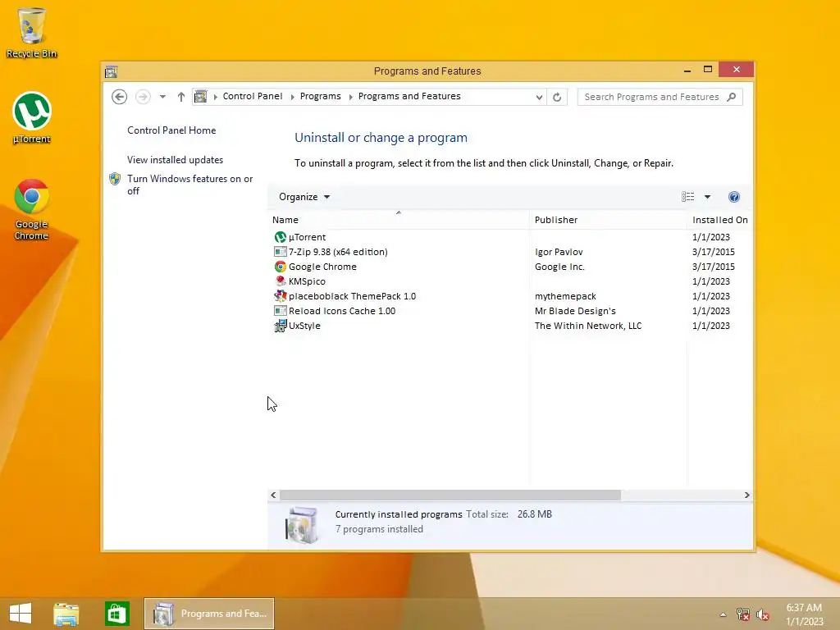Click the muted volume tray icon
The image size is (840, 630).
point(763,614)
